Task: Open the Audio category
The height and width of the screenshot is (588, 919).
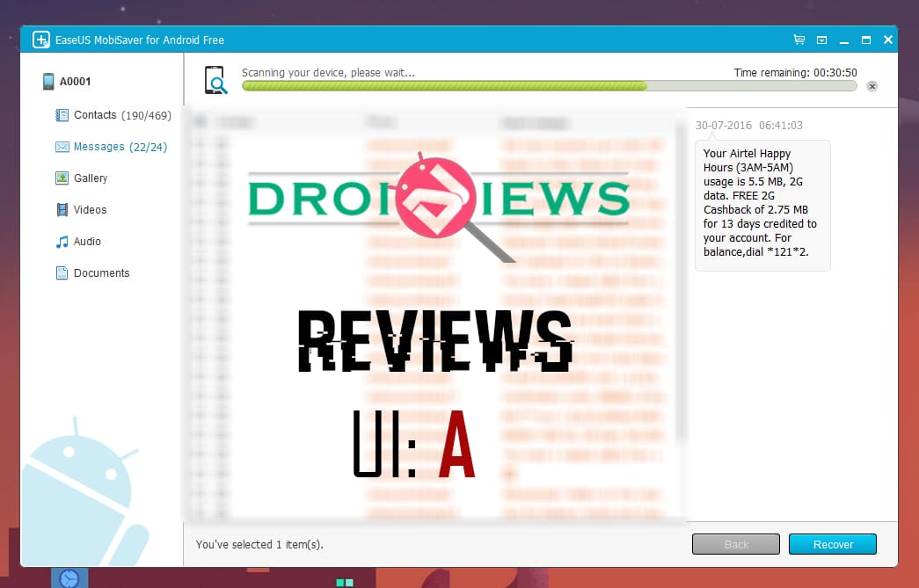Action: point(78,242)
